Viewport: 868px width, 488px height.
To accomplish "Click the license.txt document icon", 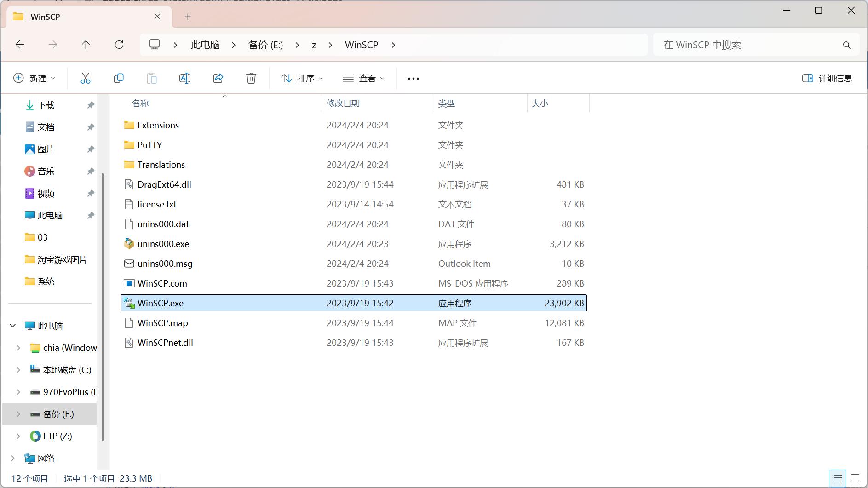I will pyautogui.click(x=129, y=204).
